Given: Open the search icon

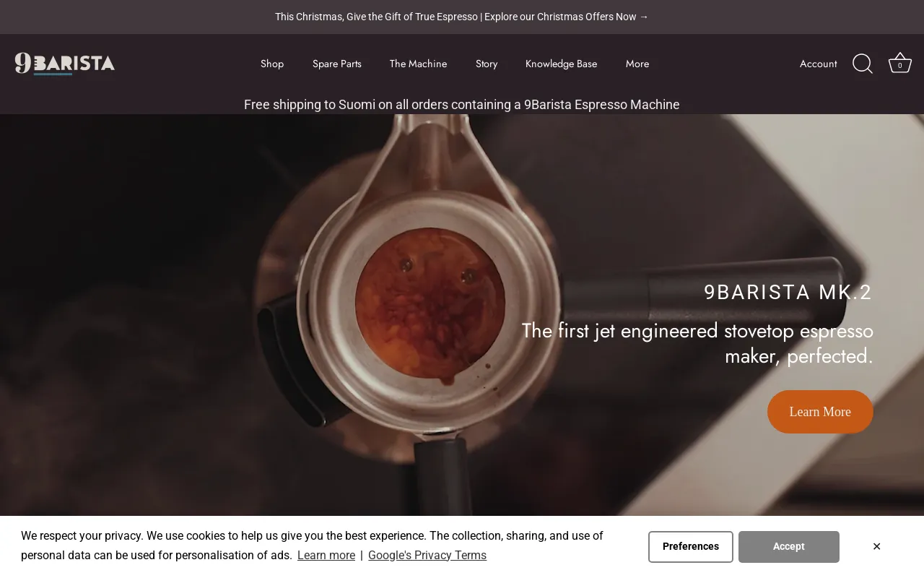Looking at the screenshot, I should pos(862,64).
